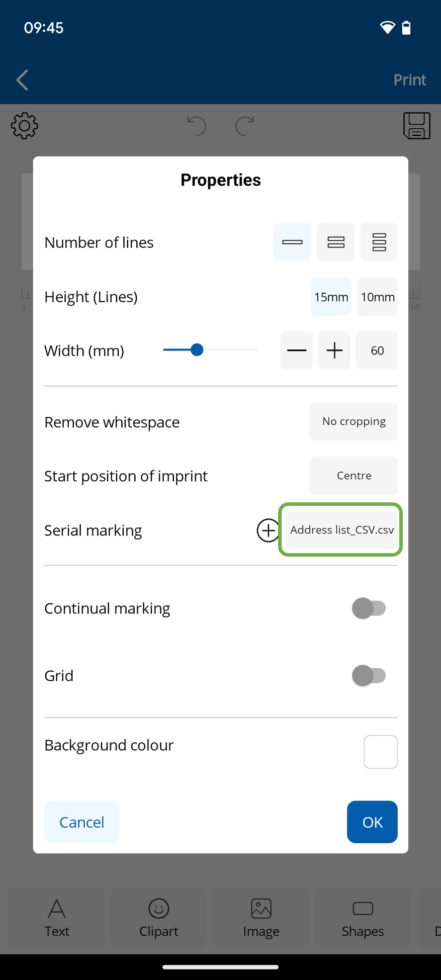The image size is (441, 980).
Task: Tap the redo arrow icon
Action: click(x=244, y=126)
